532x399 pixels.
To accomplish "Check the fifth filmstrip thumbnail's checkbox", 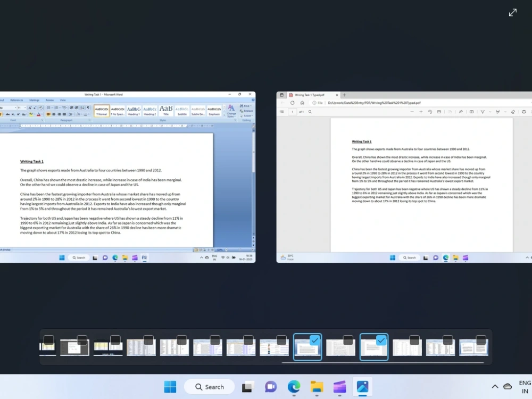I will coord(181,340).
